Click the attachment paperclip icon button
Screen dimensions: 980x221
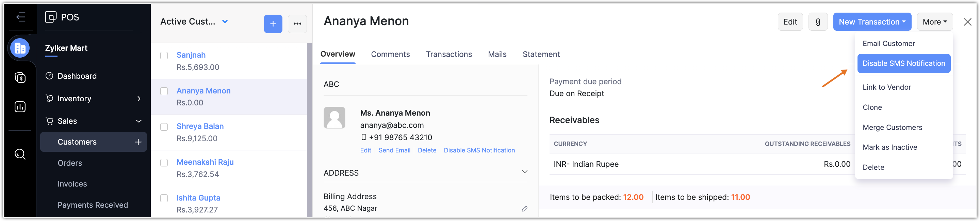point(818,22)
